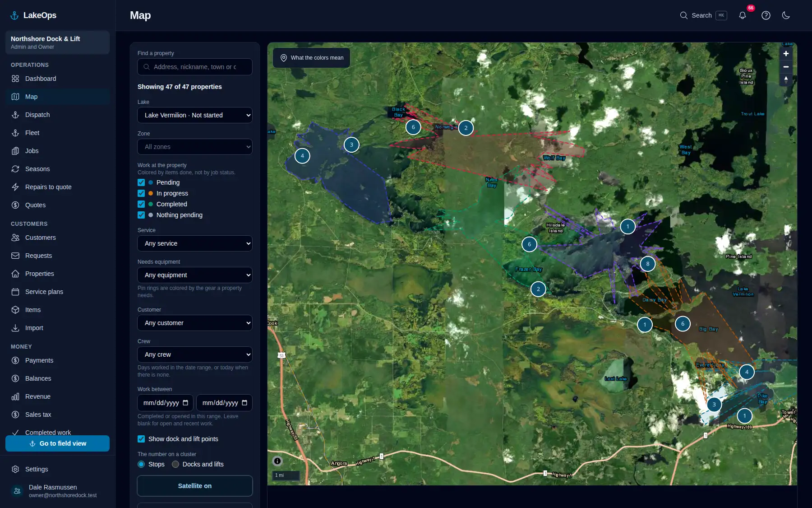Click the cluster marker 8 near Pine Island
Viewport: 812px width, 508px height.
(647, 264)
